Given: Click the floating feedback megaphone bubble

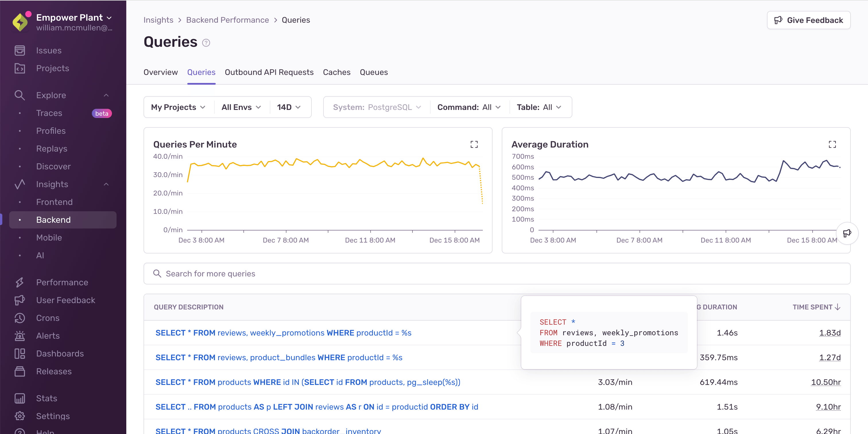Looking at the screenshot, I should pos(847,233).
